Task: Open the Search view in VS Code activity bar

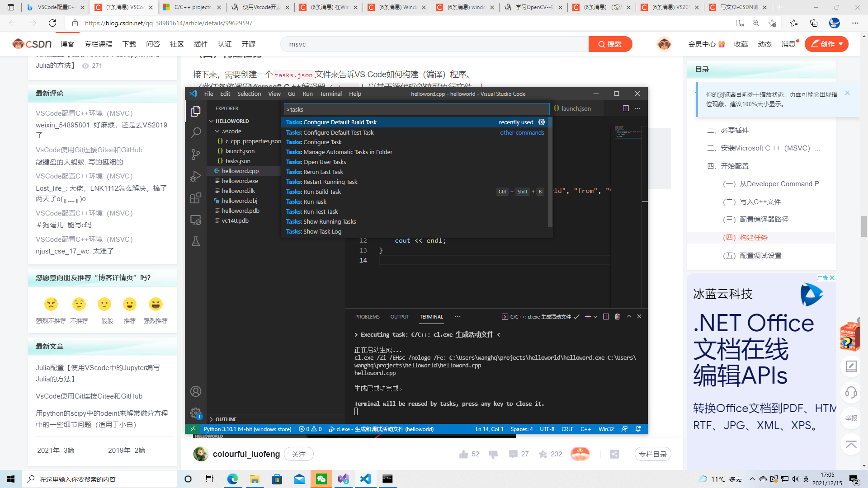Action: tap(196, 132)
